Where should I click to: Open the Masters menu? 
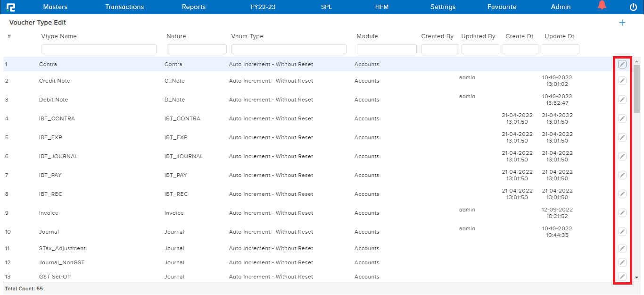55,7
